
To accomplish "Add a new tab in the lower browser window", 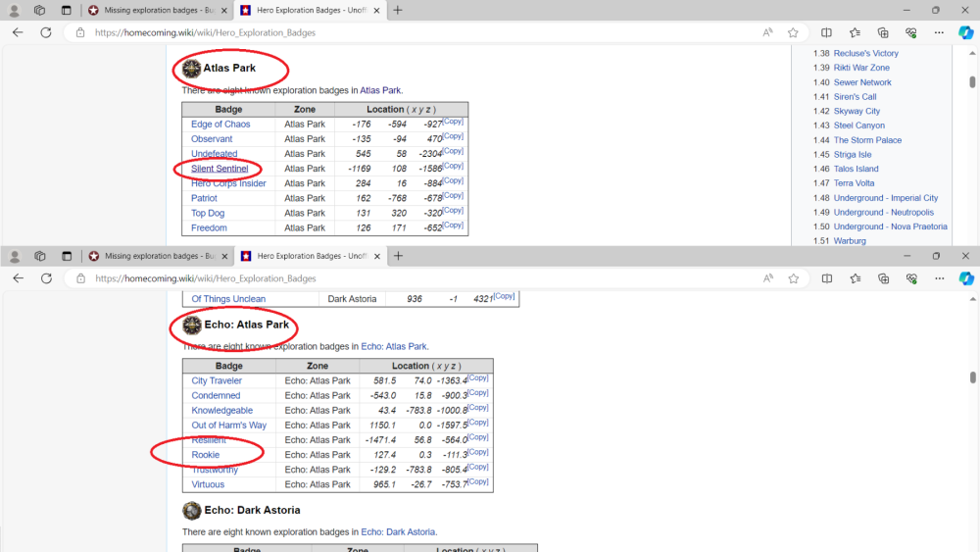I will [398, 256].
